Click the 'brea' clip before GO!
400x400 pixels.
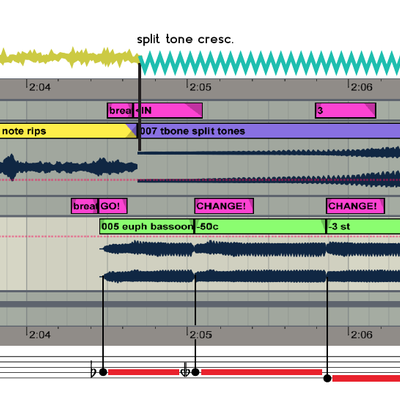click(85, 206)
